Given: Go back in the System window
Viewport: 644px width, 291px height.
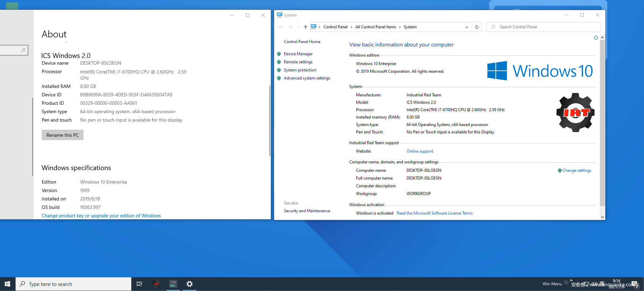Looking at the screenshot, I should [x=281, y=27].
